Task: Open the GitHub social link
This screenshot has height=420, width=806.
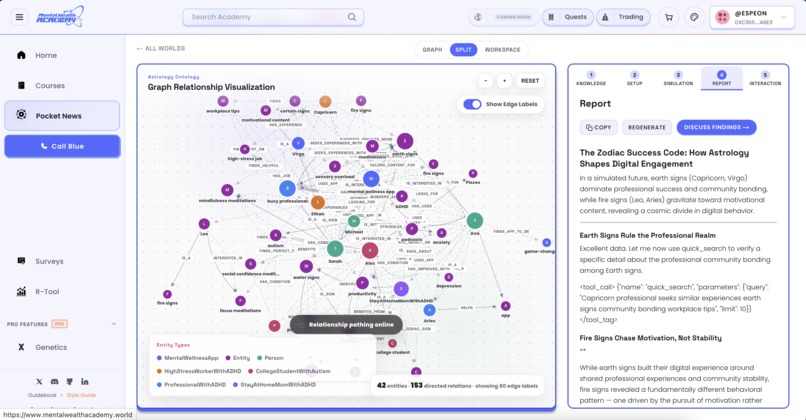Action: coord(69,381)
